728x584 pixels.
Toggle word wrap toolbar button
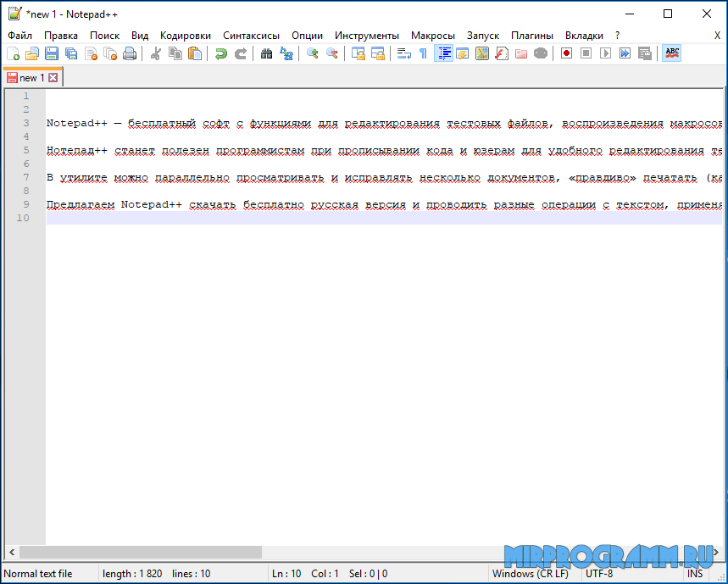point(404,54)
